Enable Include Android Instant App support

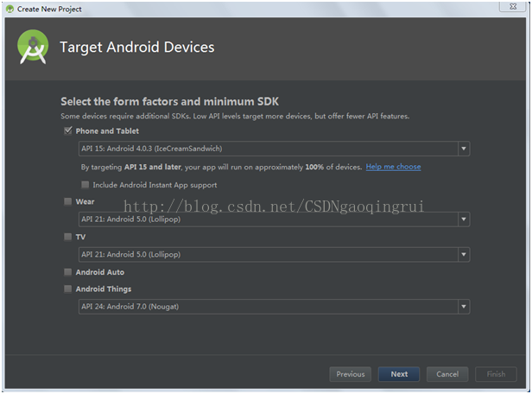coord(85,185)
